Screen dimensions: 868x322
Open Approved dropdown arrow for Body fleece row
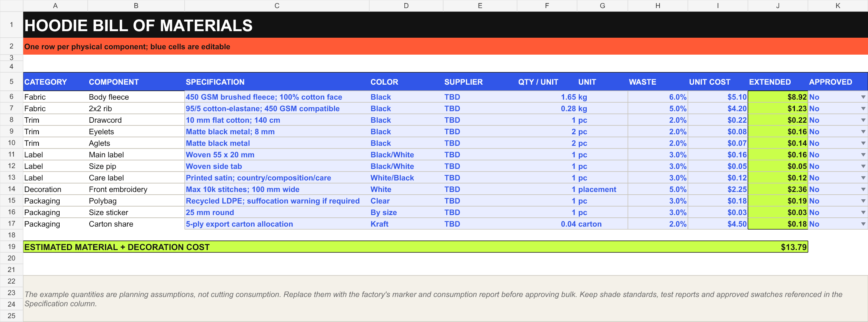pos(863,97)
